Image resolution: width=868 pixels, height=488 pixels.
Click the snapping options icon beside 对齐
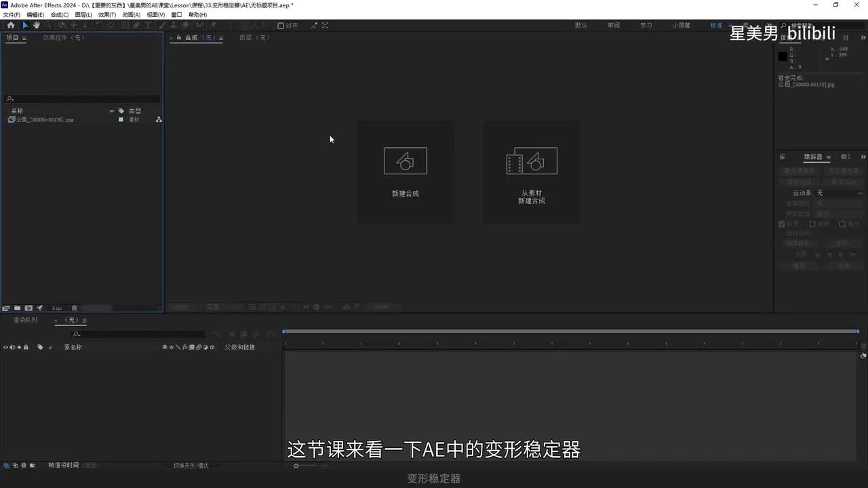(x=314, y=26)
